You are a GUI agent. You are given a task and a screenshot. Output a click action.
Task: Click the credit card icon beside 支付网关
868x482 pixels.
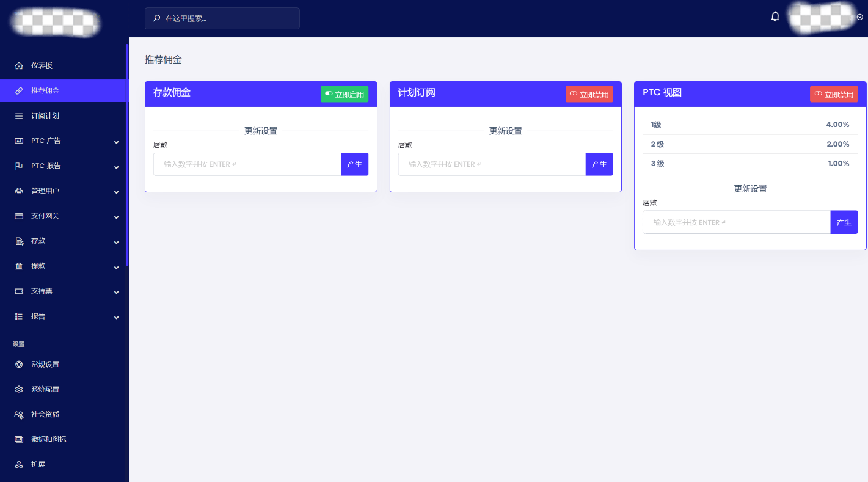point(19,216)
